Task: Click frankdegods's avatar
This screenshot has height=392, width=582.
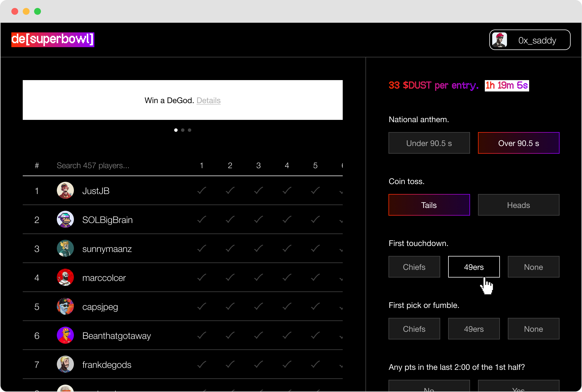Action: [65, 364]
